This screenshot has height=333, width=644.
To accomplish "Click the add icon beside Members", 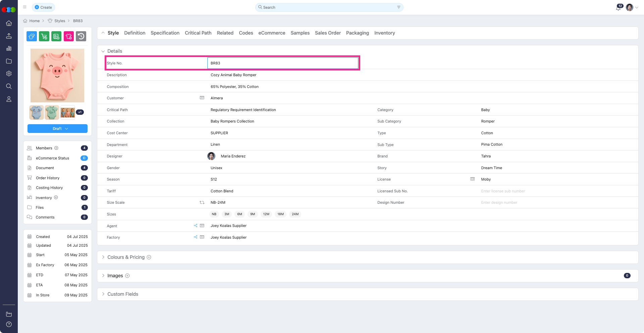I will [56, 148].
